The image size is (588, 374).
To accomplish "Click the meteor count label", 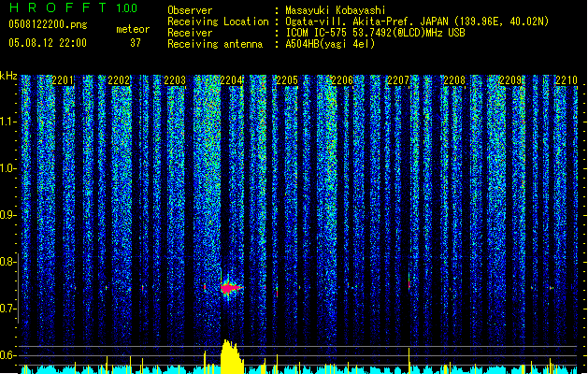I will pos(133,29).
